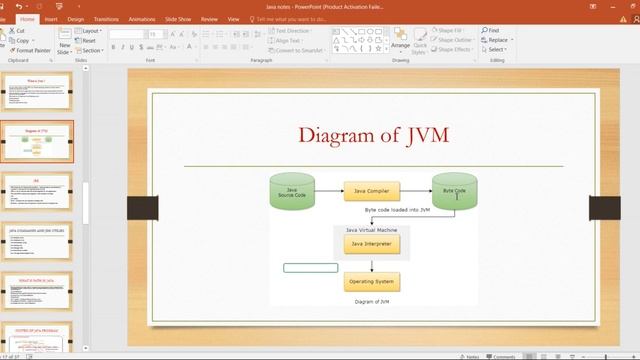Open the Replace dropdown arrow
The width and height of the screenshot is (640, 360).
pyautogui.click(x=512, y=40)
